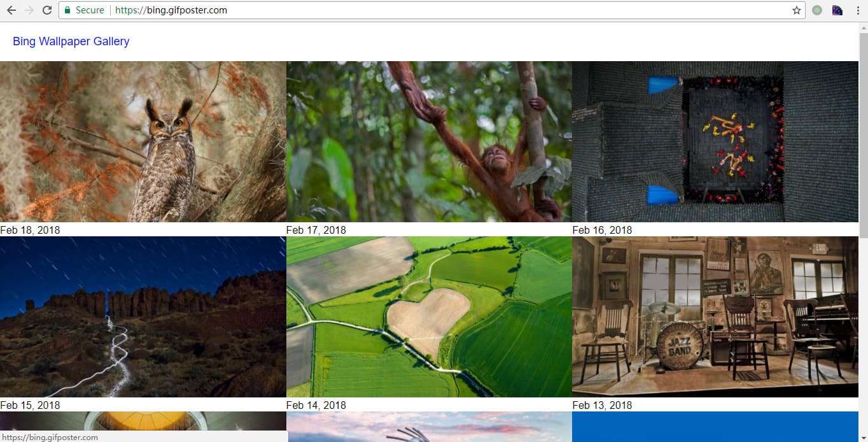Image resolution: width=868 pixels, height=442 pixels.
Task: Open the Bing Wallpaper Gallery link
Action: click(71, 41)
